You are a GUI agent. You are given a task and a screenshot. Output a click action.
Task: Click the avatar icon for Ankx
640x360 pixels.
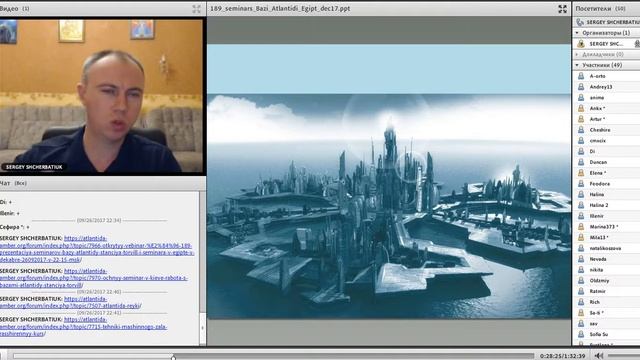coord(581,108)
